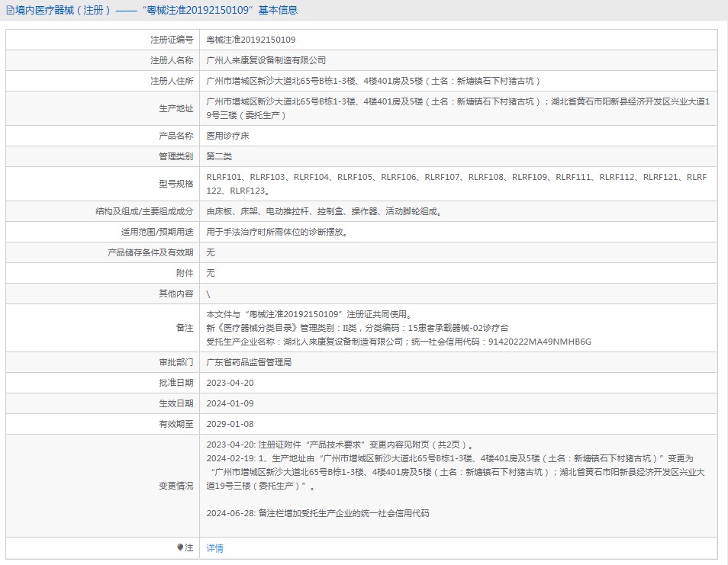Click the 结构及组成 description text
The height and width of the screenshot is (565, 728).
click(324, 211)
